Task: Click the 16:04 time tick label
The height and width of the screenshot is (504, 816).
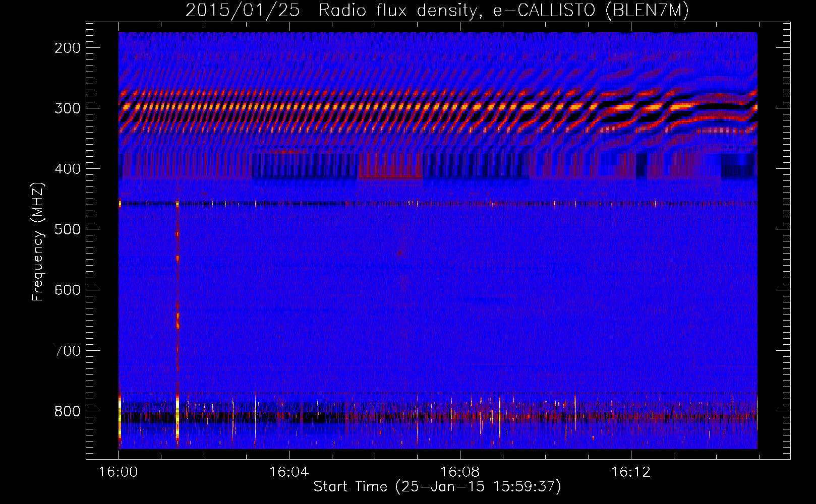Action: [x=289, y=472]
